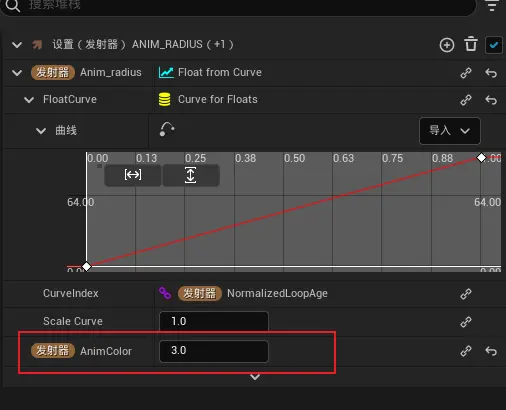Viewport: 506px width, 410px height.
Task: Open the 导入 import dropdown
Action: pyautogui.click(x=450, y=131)
